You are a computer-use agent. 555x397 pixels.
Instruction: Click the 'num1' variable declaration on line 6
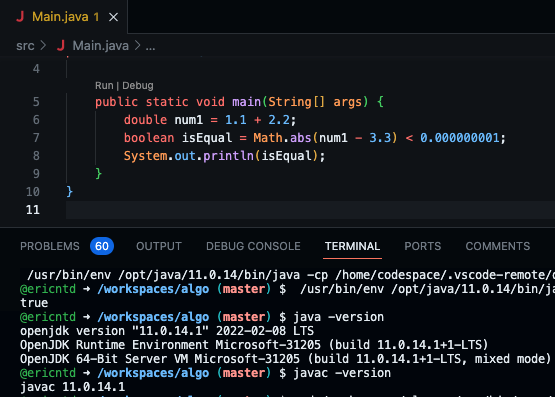pyautogui.click(x=189, y=120)
